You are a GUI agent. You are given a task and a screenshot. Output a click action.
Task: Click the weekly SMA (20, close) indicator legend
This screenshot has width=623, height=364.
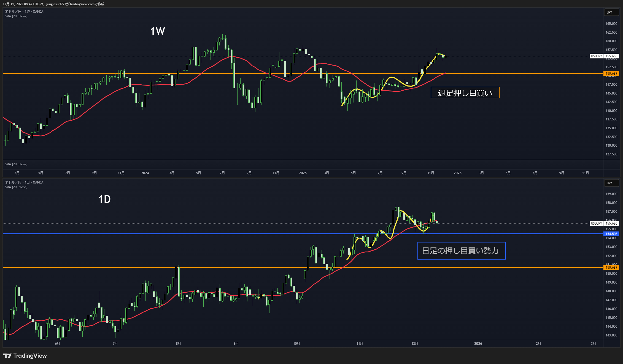point(16,16)
